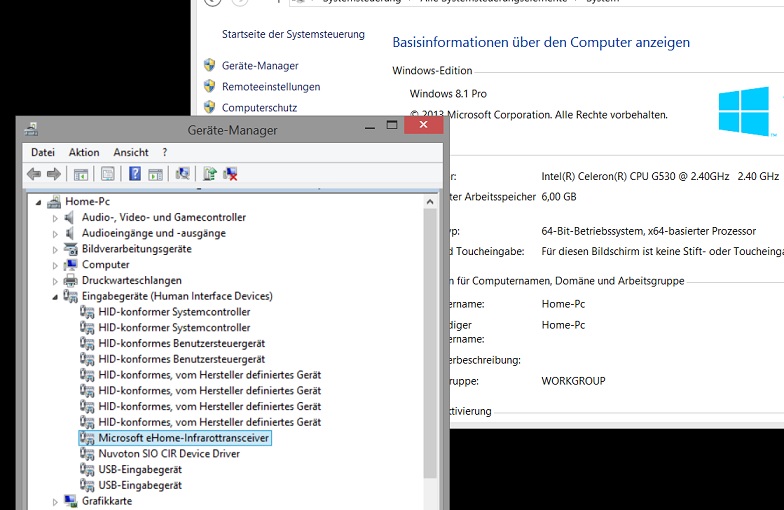The image size is (784, 510).
Task: Open Geräte-Manager link in System window
Action: tap(260, 66)
